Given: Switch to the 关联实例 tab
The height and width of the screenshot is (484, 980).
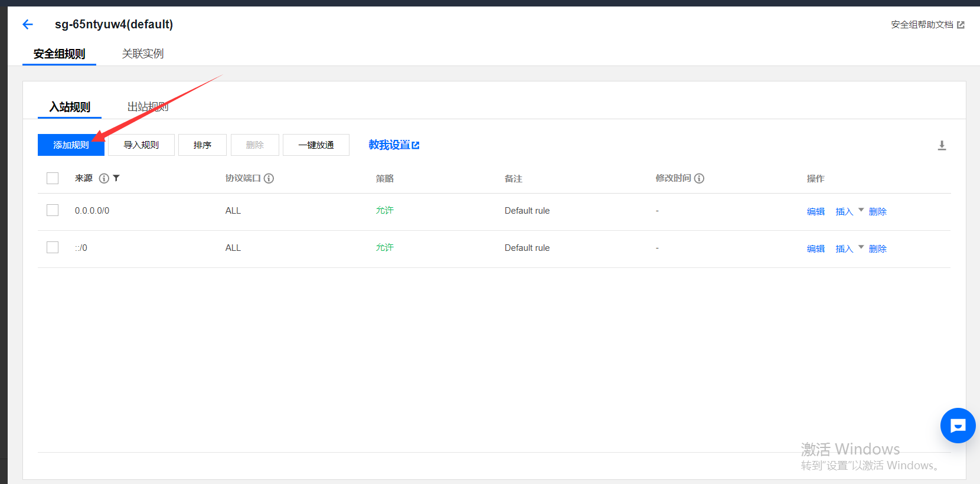Looking at the screenshot, I should pyautogui.click(x=143, y=54).
